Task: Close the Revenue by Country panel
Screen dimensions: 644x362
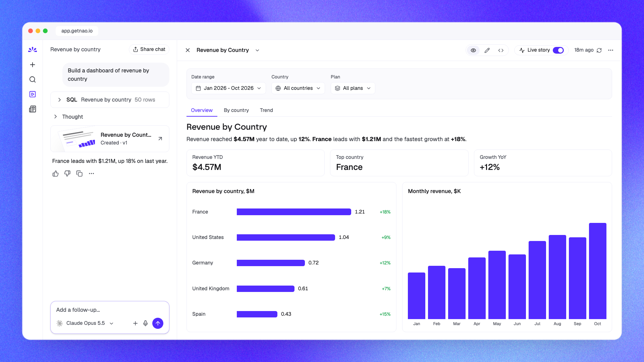Action: (x=188, y=50)
